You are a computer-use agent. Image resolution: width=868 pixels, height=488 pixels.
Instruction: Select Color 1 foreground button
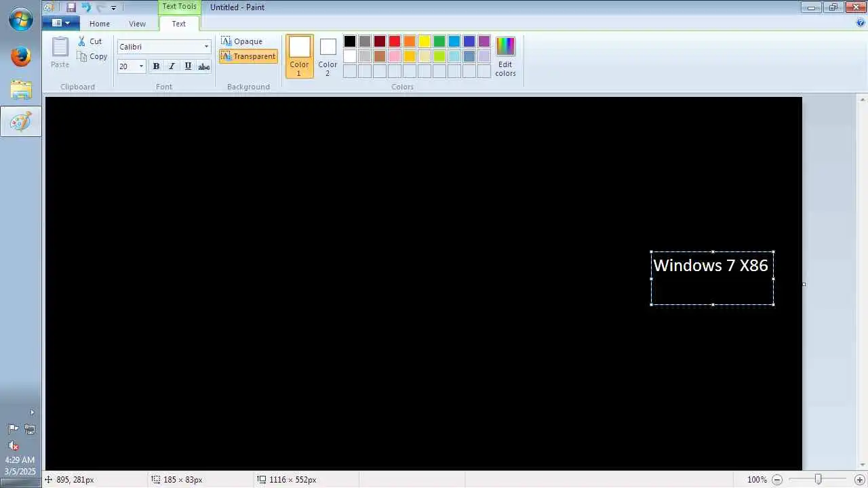pyautogui.click(x=299, y=56)
